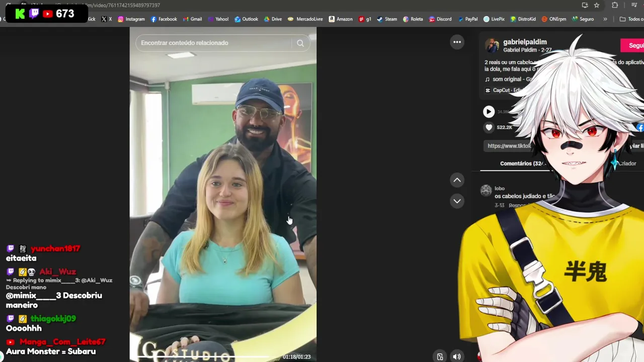This screenshot has height=362, width=644.
Task: Open the PayPal bookmark
Action: click(x=467, y=19)
